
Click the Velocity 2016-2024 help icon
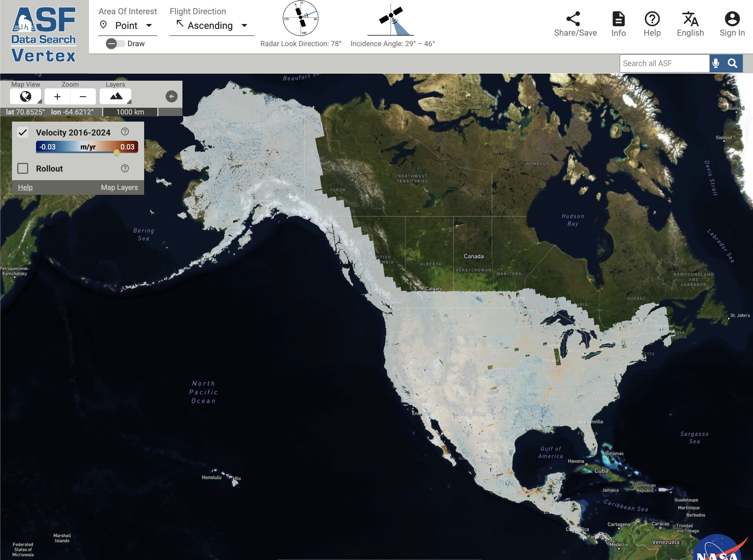coord(125,132)
